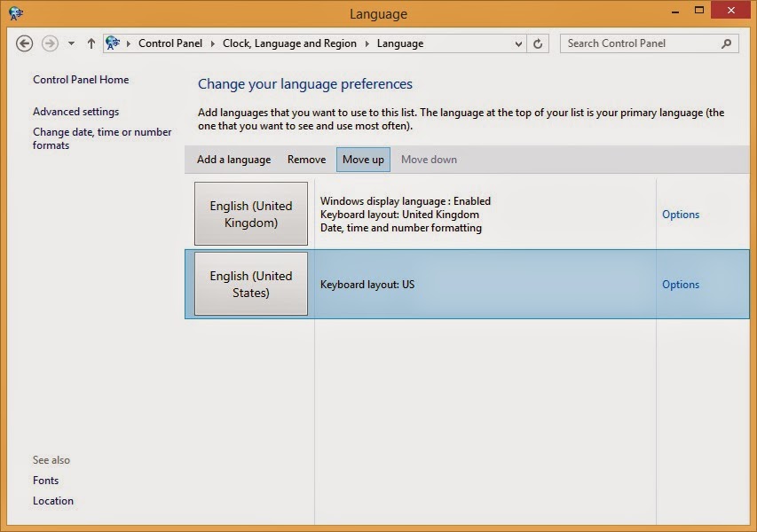Minimize the Language window

pos(675,11)
